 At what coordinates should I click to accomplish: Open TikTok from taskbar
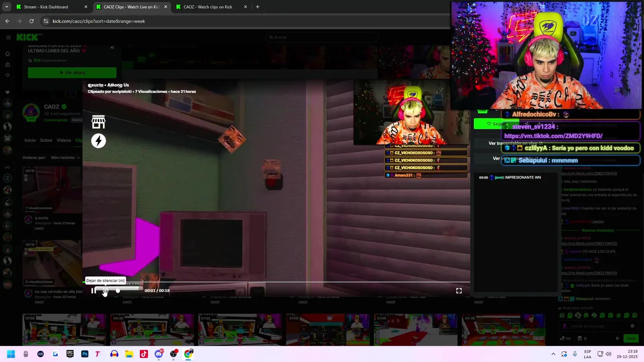(x=144, y=354)
